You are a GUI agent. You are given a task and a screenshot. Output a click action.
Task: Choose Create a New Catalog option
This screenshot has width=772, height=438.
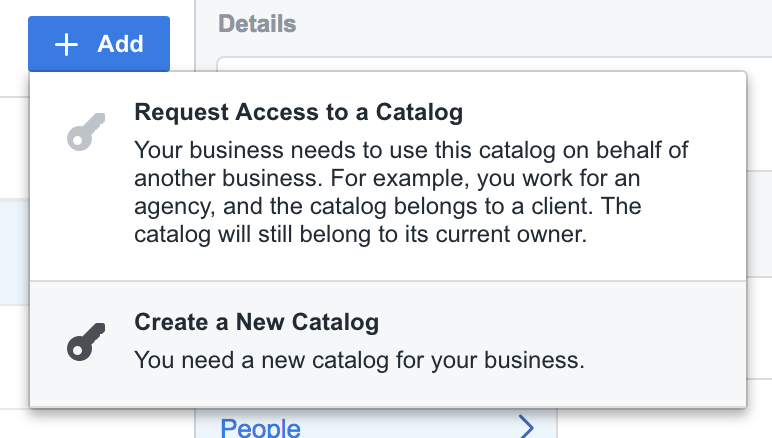387,342
